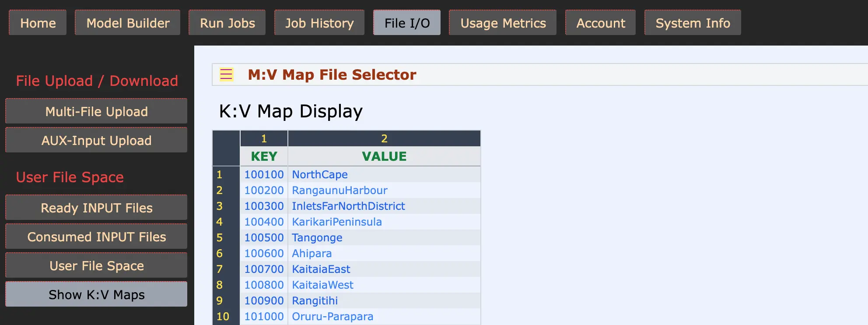Show the System Info tab
The height and width of the screenshot is (325, 868).
point(693,23)
